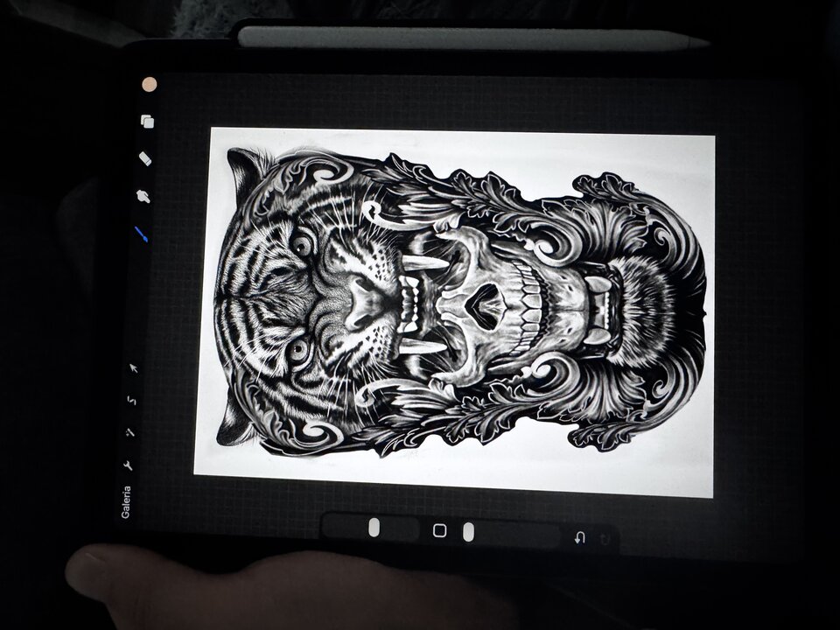Select the Transform arrow tool
Image resolution: width=840 pixels, height=630 pixels.
point(134,368)
